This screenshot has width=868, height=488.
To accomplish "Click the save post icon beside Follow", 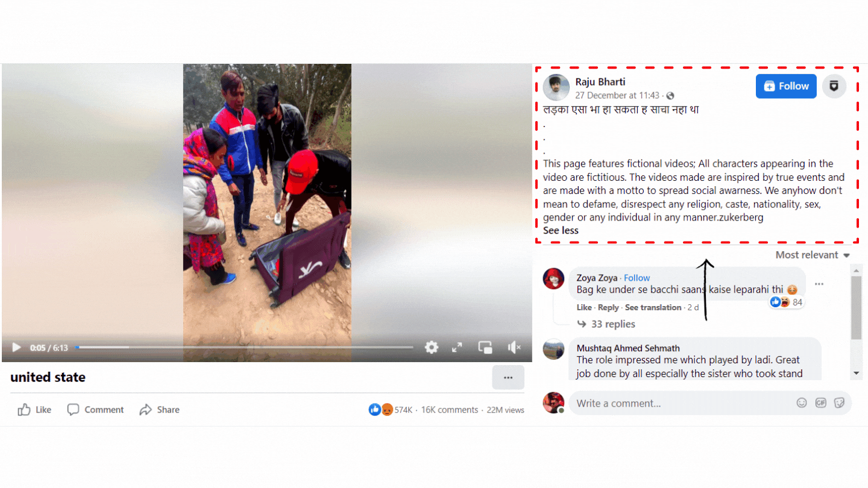I will tap(834, 86).
